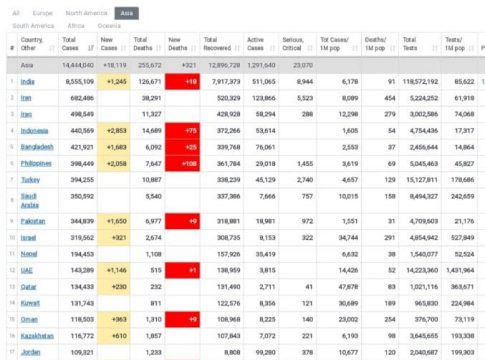Image resolution: width=485 pixels, height=360 pixels.
Task: Follow the Saudi Arabia link
Action: pyautogui.click(x=30, y=200)
